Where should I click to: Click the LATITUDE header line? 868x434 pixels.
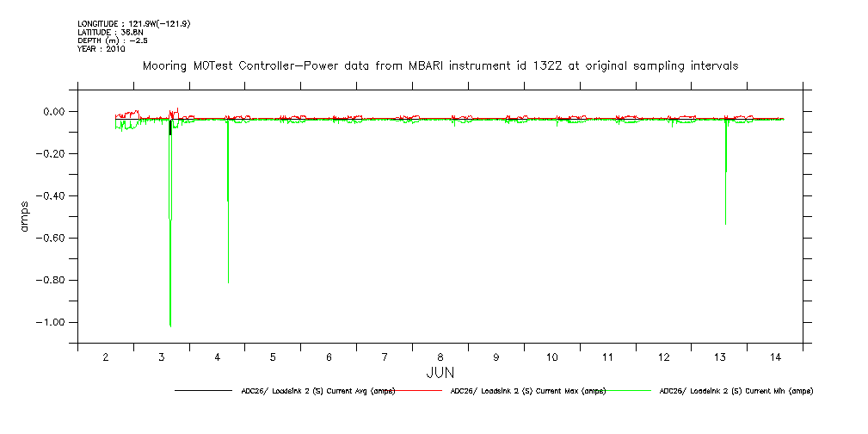click(x=109, y=32)
